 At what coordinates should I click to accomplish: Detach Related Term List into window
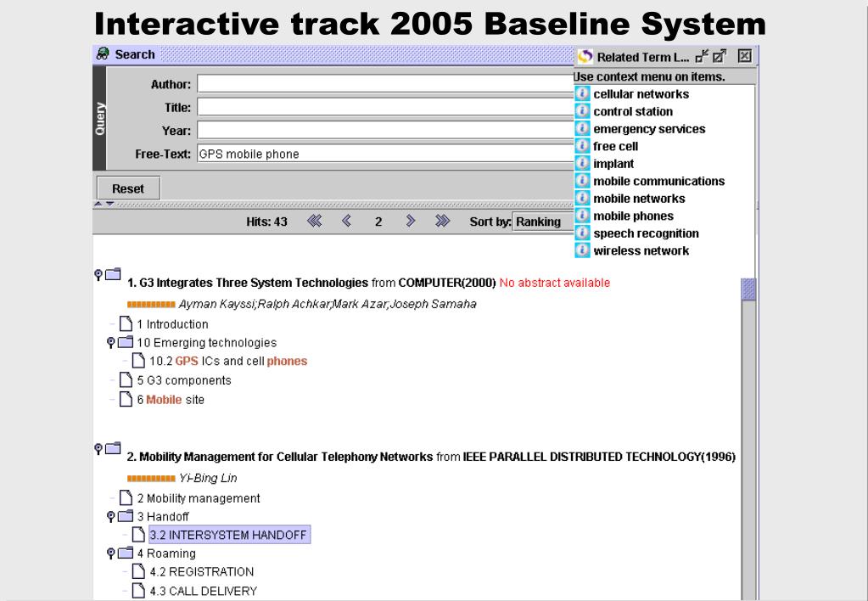click(719, 56)
